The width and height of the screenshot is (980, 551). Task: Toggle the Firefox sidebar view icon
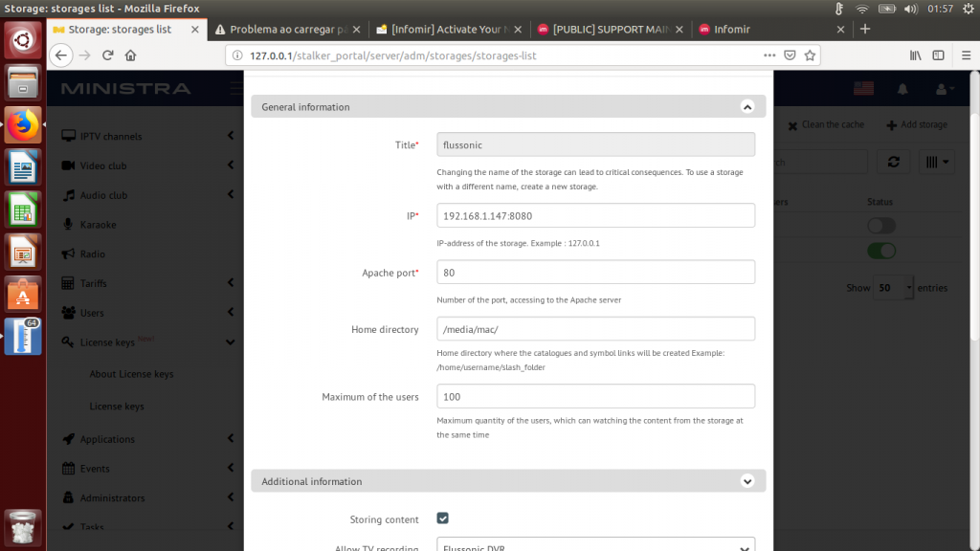point(938,55)
